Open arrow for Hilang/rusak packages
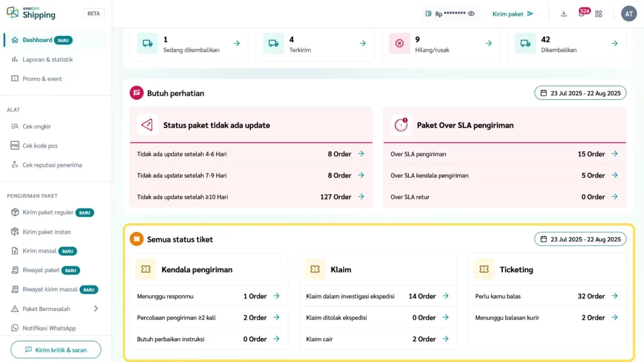The height and width of the screenshot is (362, 644). pyautogui.click(x=489, y=43)
